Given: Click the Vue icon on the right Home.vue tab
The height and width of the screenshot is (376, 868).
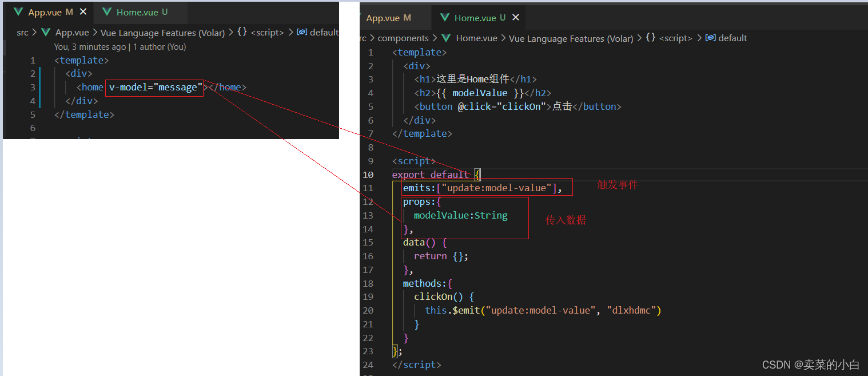Looking at the screenshot, I should point(445,17).
